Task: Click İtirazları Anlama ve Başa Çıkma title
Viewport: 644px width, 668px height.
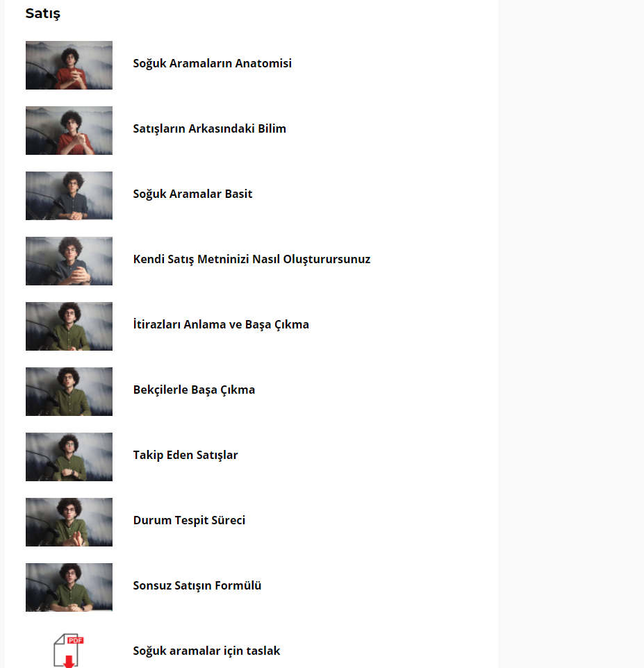Action: (x=221, y=325)
